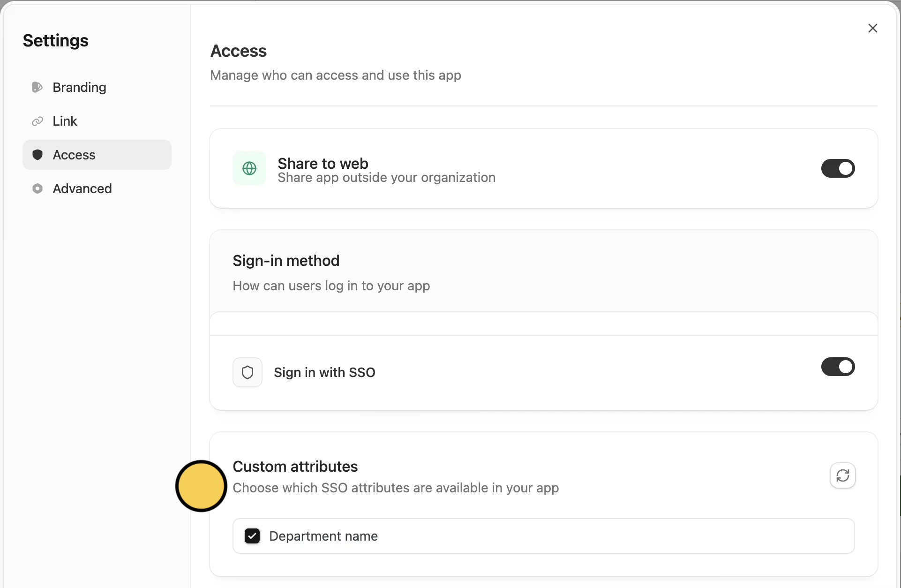Click the shield icon next to Access
Viewport: 901px width, 588px height.
click(38, 155)
